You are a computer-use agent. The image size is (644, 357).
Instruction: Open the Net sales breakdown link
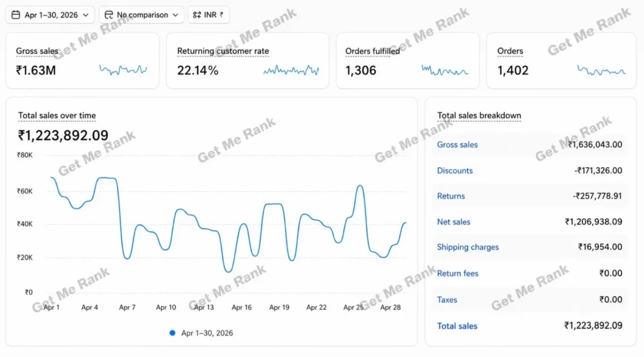[453, 222]
